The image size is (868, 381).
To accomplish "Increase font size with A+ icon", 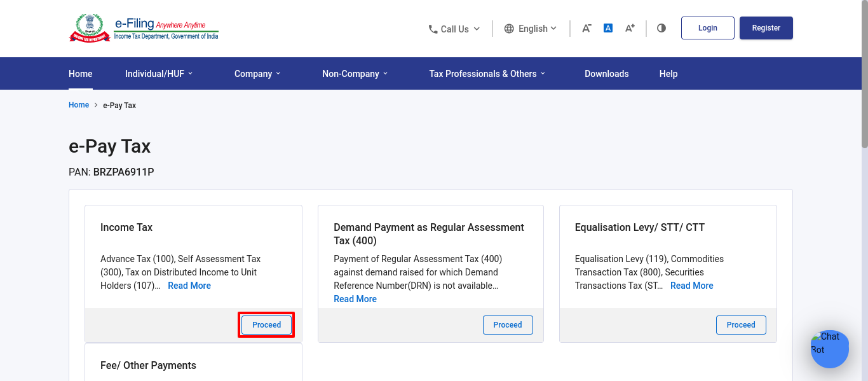I will tap(630, 28).
